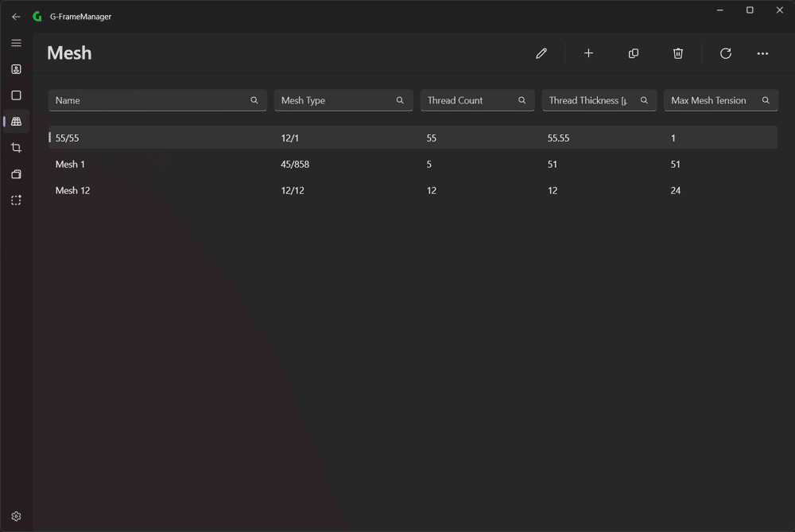Screen dimensions: 795x532
Task: Focus the Thread Count filter field
Action: [477, 100]
